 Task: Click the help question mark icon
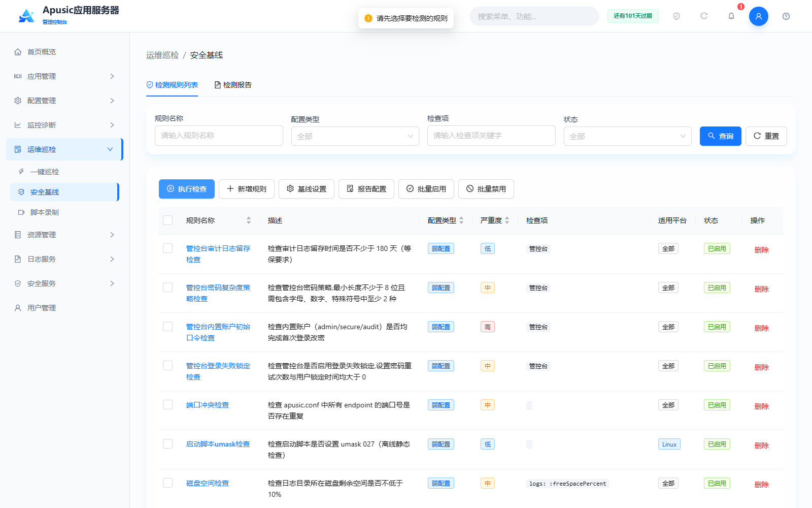[x=786, y=16]
